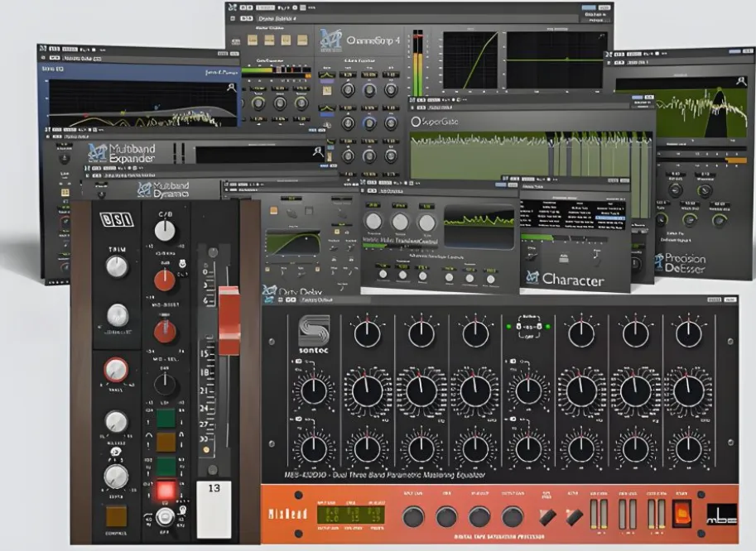The height and width of the screenshot is (551, 756).
Task: Click the last amber module button in ChannelStrip
Action: [302, 40]
